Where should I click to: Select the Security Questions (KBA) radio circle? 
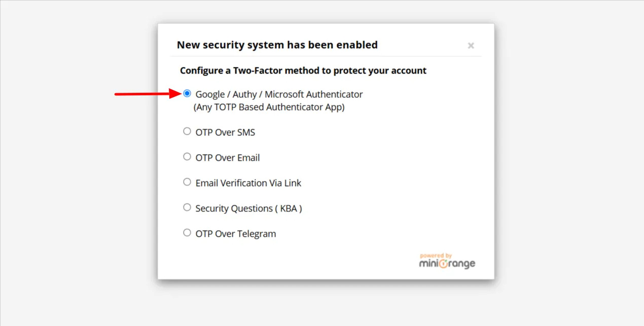(x=187, y=207)
